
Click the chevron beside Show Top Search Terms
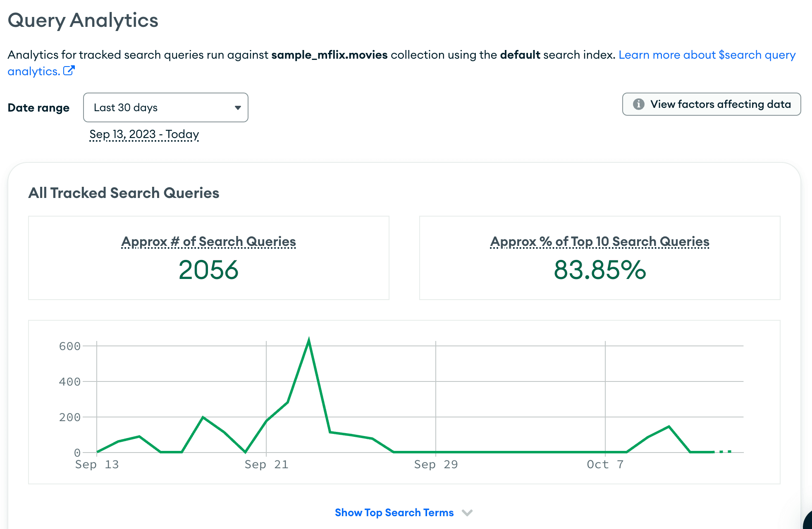point(467,513)
